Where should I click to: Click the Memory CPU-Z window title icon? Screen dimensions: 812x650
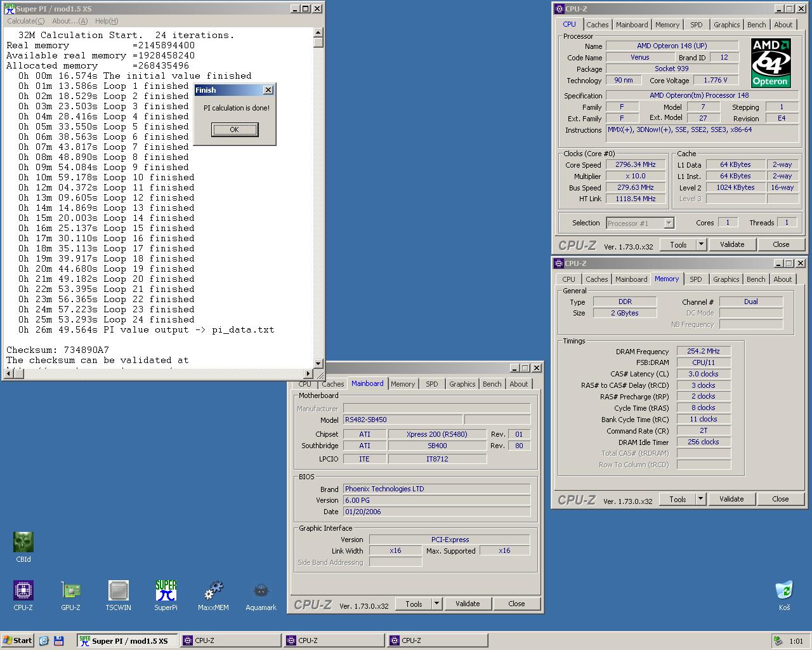[x=558, y=263]
